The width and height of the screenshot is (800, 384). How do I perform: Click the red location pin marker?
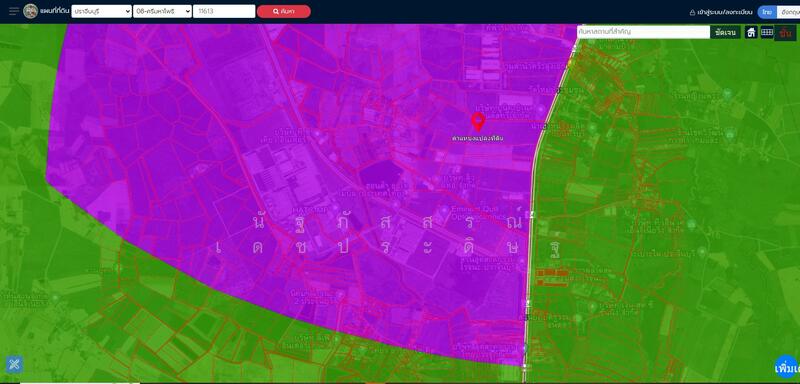point(478,122)
